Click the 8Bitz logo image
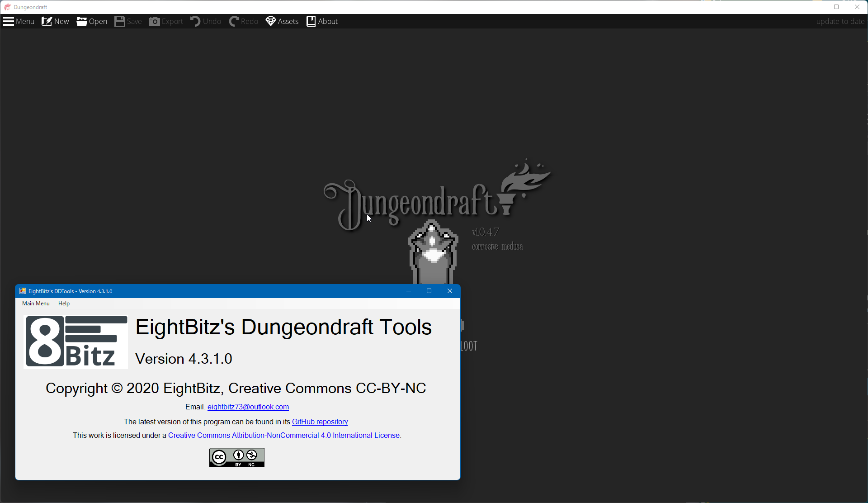 tap(76, 342)
